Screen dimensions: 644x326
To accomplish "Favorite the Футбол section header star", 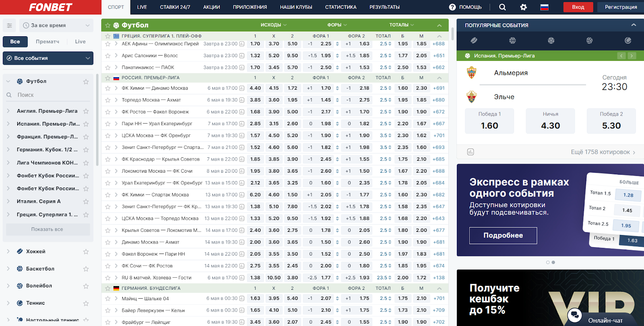I will click(x=108, y=25).
